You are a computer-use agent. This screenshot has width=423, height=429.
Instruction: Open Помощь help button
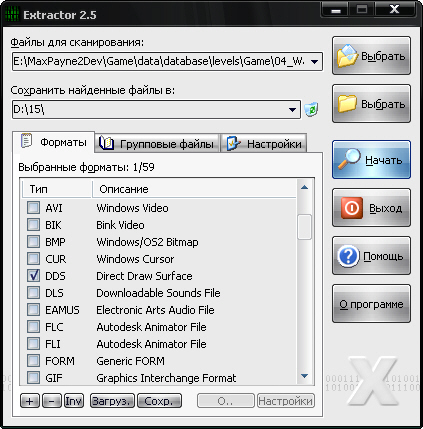point(371,256)
